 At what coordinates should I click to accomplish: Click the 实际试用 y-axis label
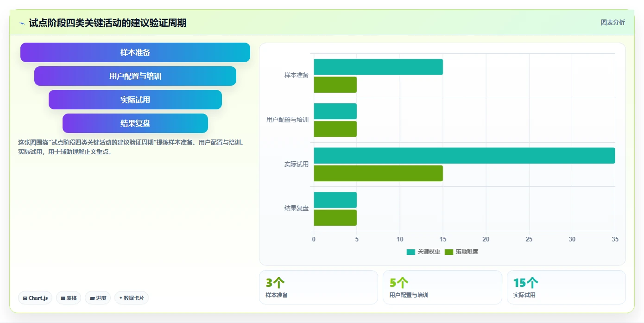(x=297, y=164)
